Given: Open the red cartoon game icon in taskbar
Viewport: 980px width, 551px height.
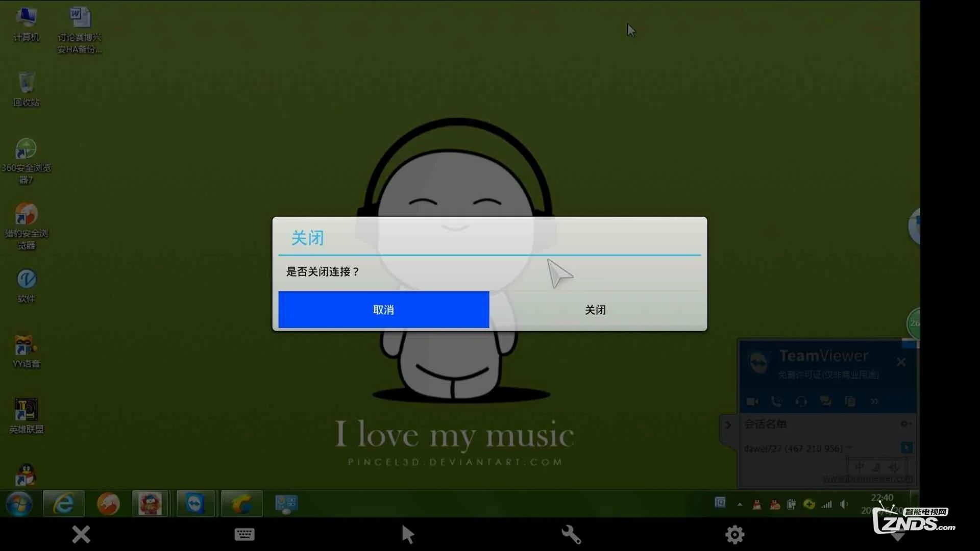Looking at the screenshot, I should tap(150, 504).
